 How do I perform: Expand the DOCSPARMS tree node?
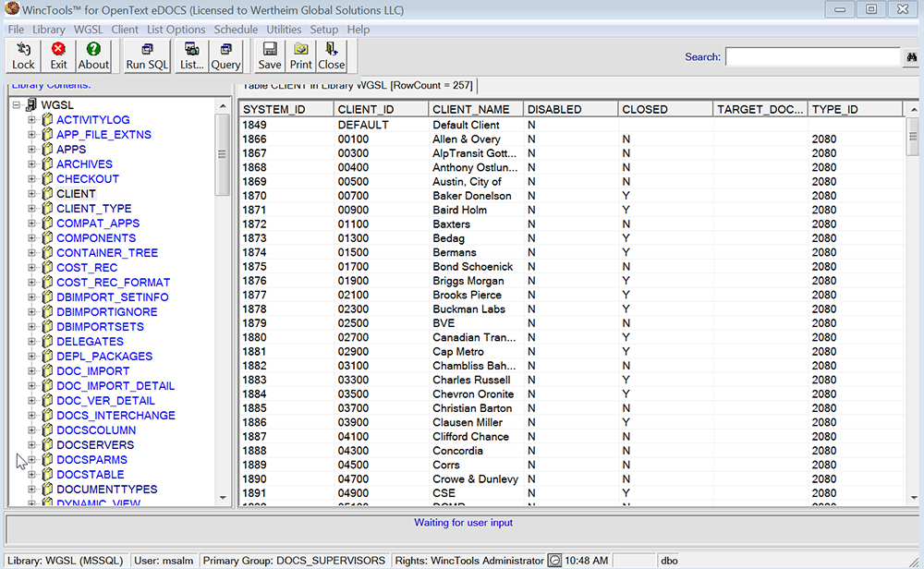coord(31,459)
